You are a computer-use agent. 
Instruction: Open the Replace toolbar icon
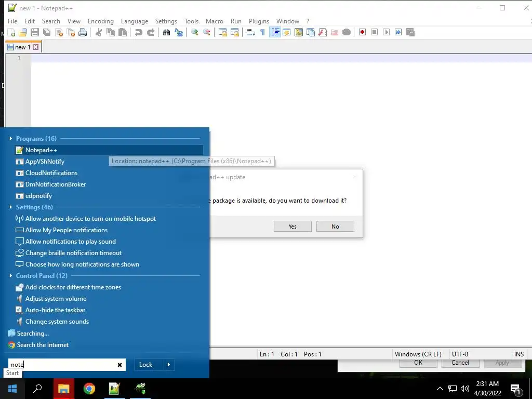(x=179, y=32)
